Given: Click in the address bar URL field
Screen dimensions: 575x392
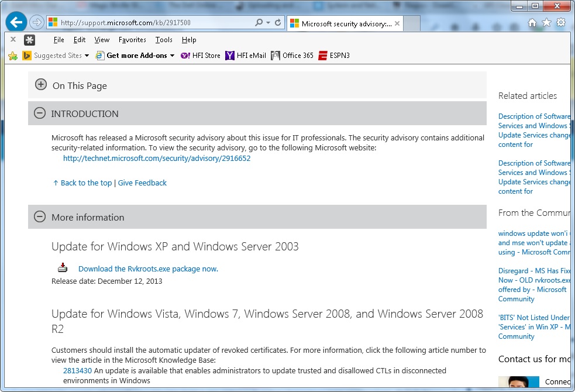Looking at the screenshot, I should [152, 23].
